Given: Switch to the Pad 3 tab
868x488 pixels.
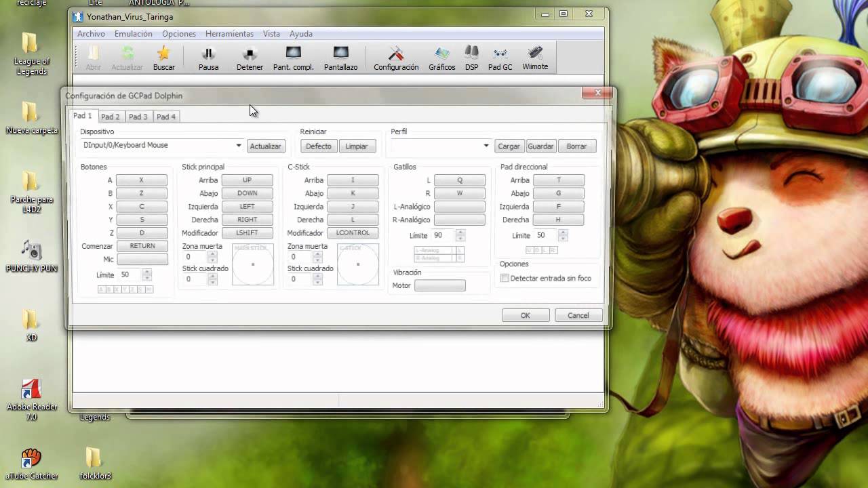Looking at the screenshot, I should point(138,117).
